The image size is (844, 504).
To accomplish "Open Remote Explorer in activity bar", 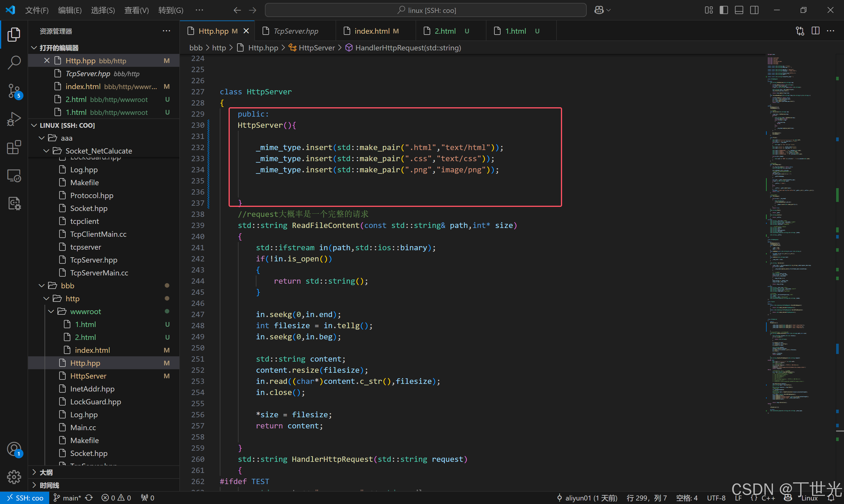I will (14, 176).
